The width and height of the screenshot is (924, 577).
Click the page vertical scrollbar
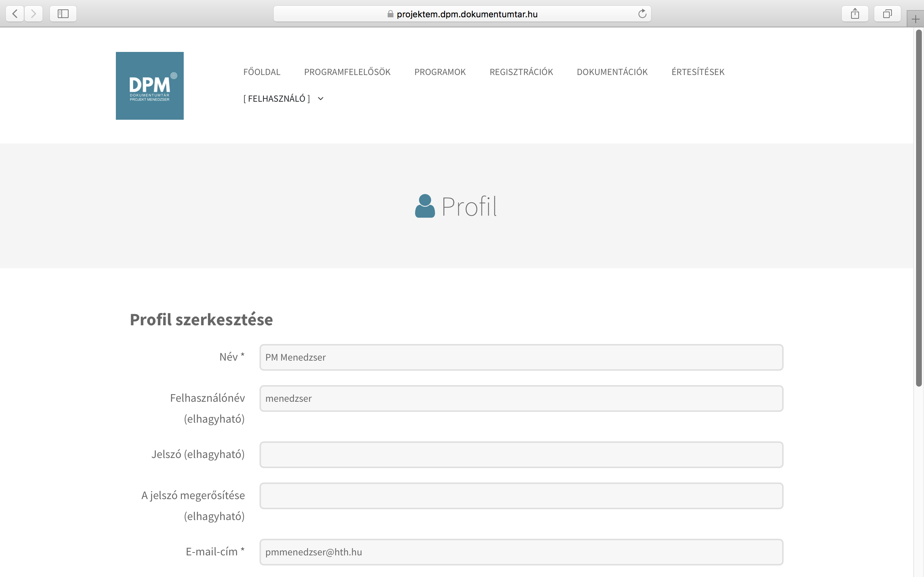(x=919, y=208)
